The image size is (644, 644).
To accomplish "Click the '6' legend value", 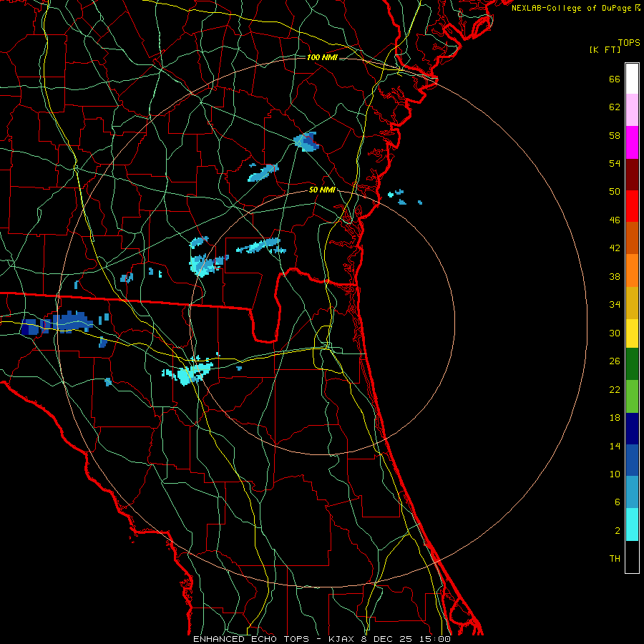I will pyautogui.click(x=618, y=502).
